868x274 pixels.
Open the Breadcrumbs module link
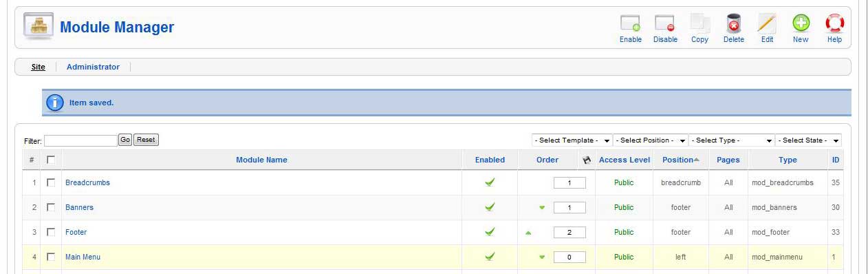pos(87,182)
